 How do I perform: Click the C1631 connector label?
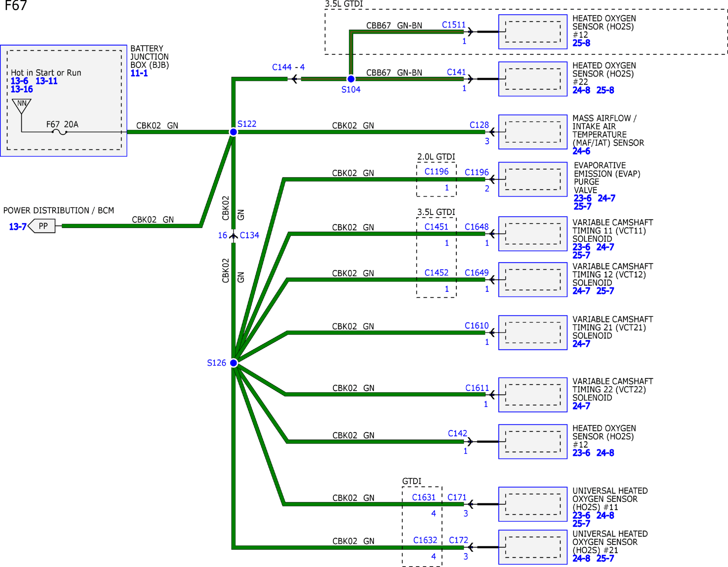pos(424,497)
